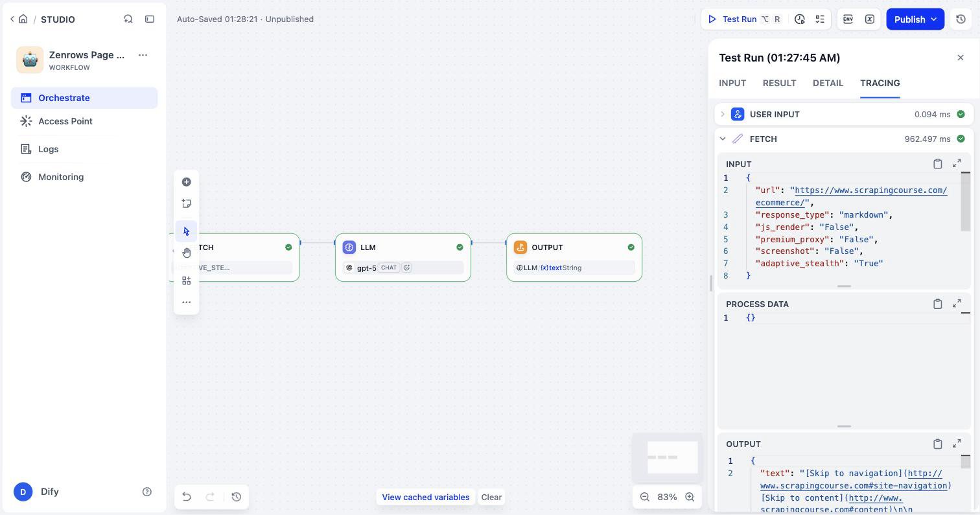The height and width of the screenshot is (515, 980).
Task: Select the hand pan tool
Action: point(187,253)
